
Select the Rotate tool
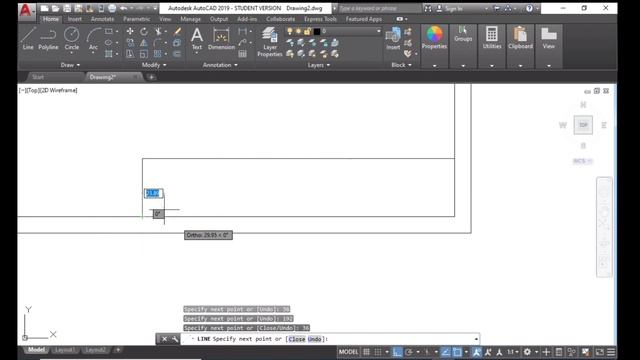pyautogui.click(x=144, y=31)
